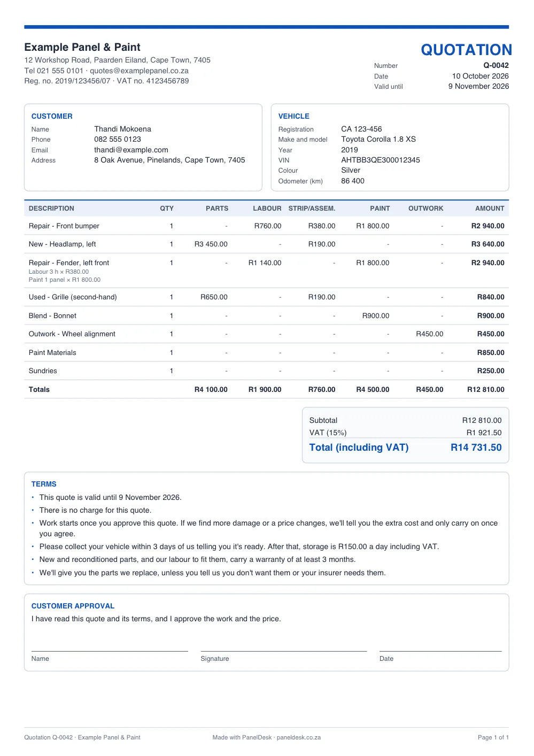Select the Used - Grille (second-hand) description
This screenshot has height=756, width=534.
pyautogui.click(x=73, y=297)
